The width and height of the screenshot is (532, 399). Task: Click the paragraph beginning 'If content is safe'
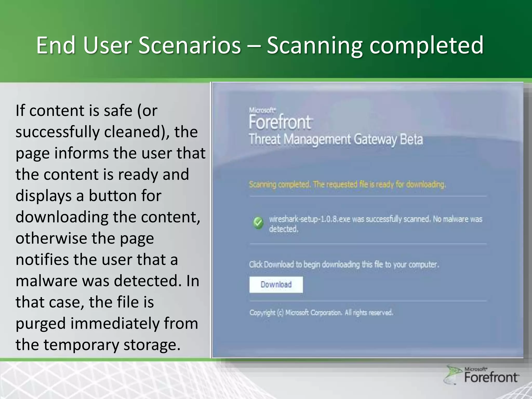pyautogui.click(x=110, y=227)
